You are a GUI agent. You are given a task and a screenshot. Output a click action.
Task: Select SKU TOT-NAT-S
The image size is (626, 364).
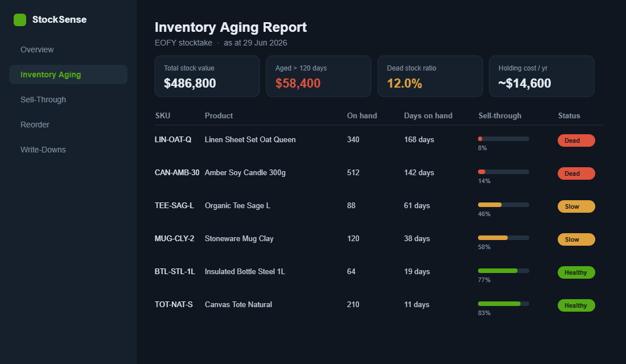[x=174, y=304]
